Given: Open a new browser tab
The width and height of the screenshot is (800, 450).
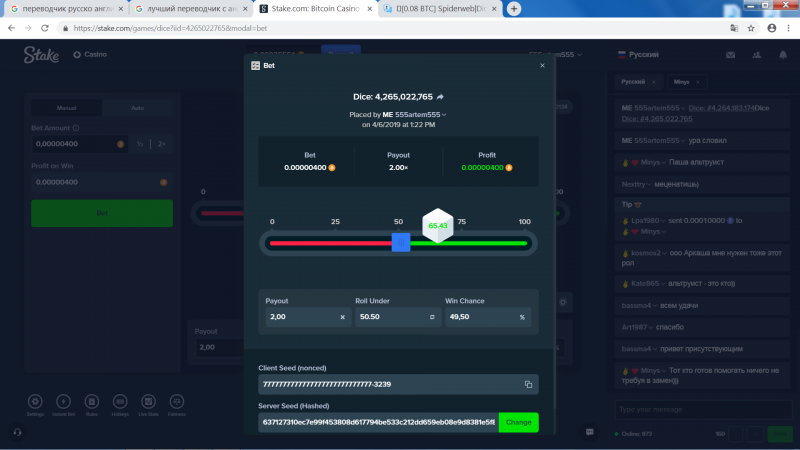Looking at the screenshot, I should click(x=514, y=9).
